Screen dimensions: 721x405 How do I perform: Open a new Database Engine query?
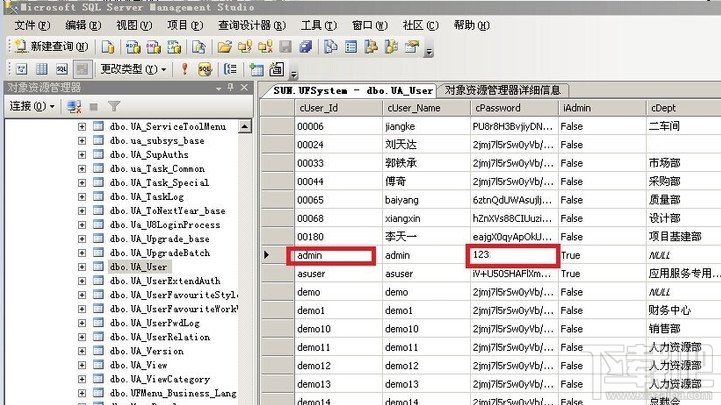point(108,46)
